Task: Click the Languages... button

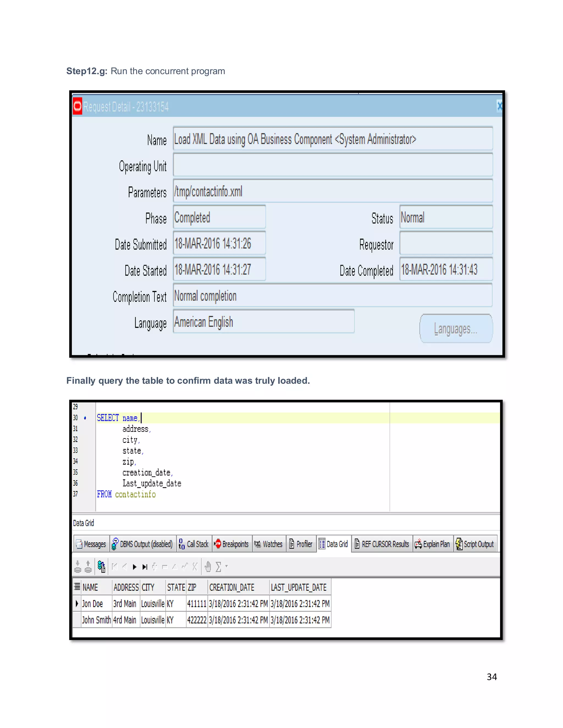Action: pos(456,329)
